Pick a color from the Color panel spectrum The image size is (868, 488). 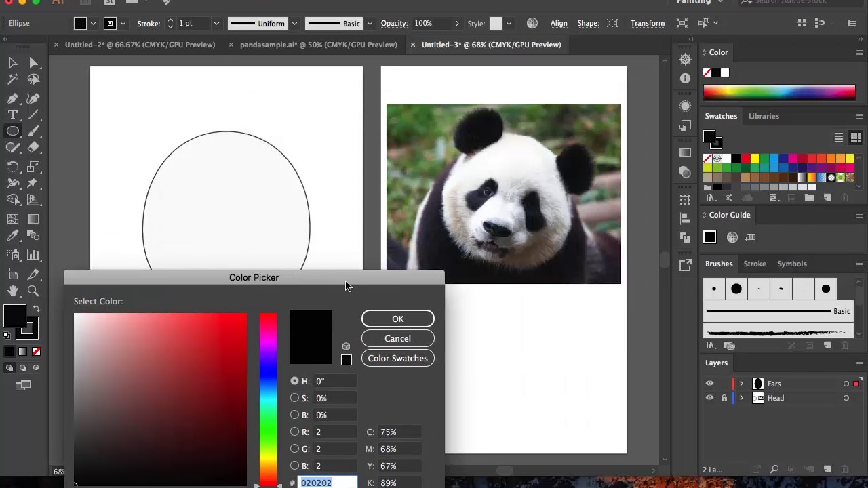(779, 93)
